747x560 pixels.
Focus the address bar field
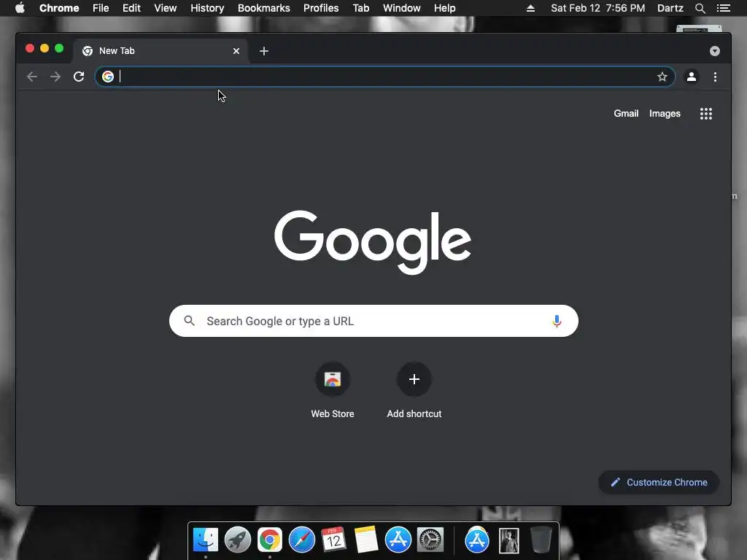tap(385, 77)
